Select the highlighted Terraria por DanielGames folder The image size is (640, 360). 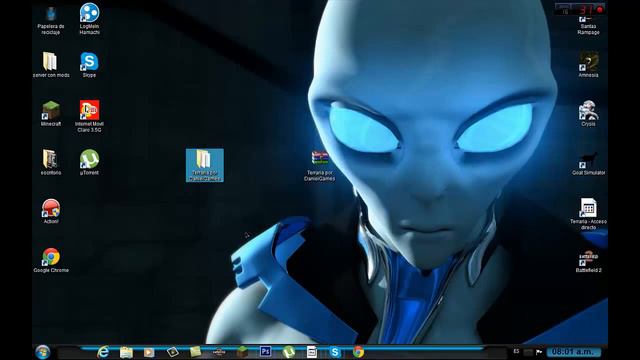[x=204, y=165]
